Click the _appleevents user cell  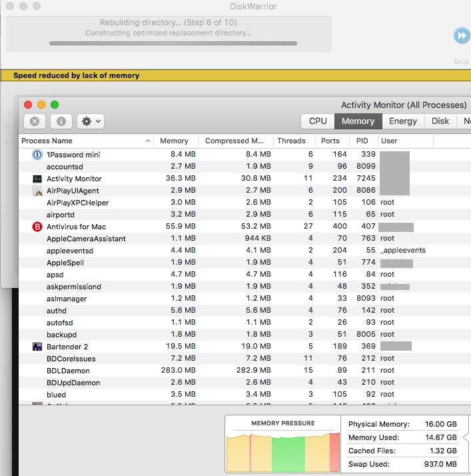(403, 251)
